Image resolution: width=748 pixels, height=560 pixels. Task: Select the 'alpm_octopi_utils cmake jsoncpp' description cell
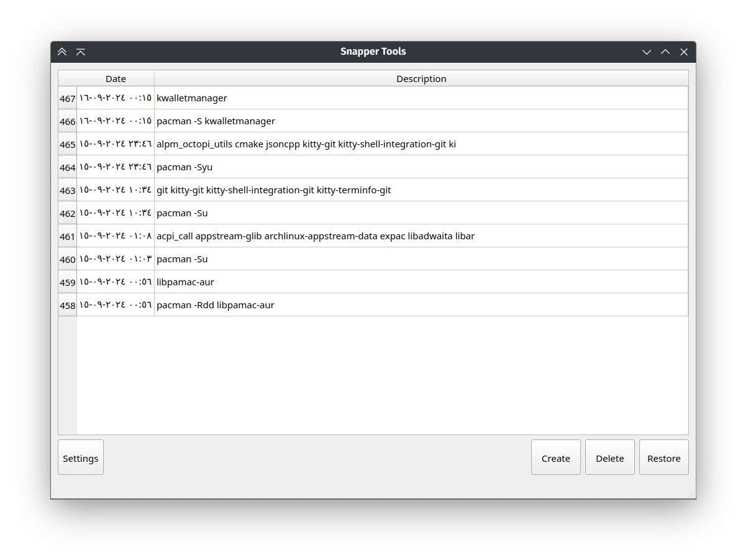click(421, 144)
